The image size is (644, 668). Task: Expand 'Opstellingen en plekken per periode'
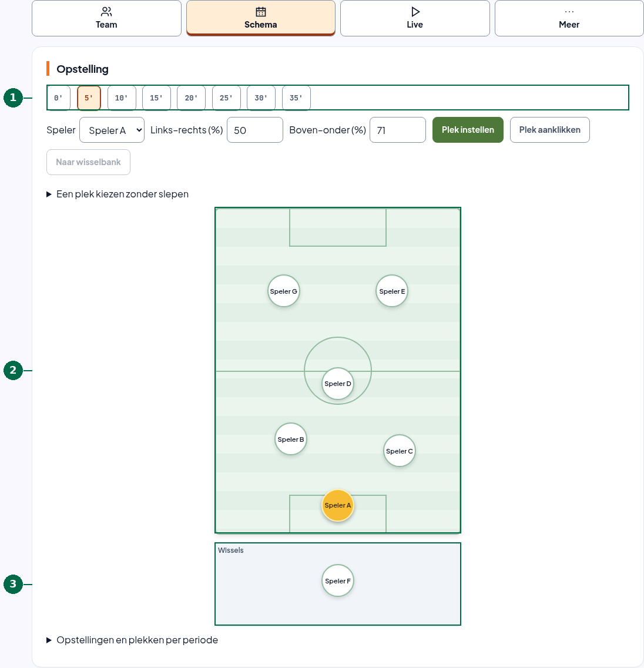click(x=132, y=640)
